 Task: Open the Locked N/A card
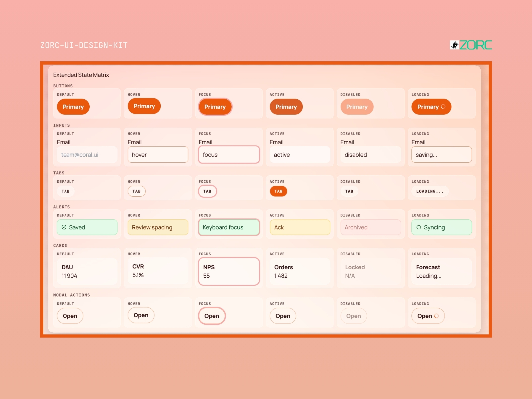(371, 271)
